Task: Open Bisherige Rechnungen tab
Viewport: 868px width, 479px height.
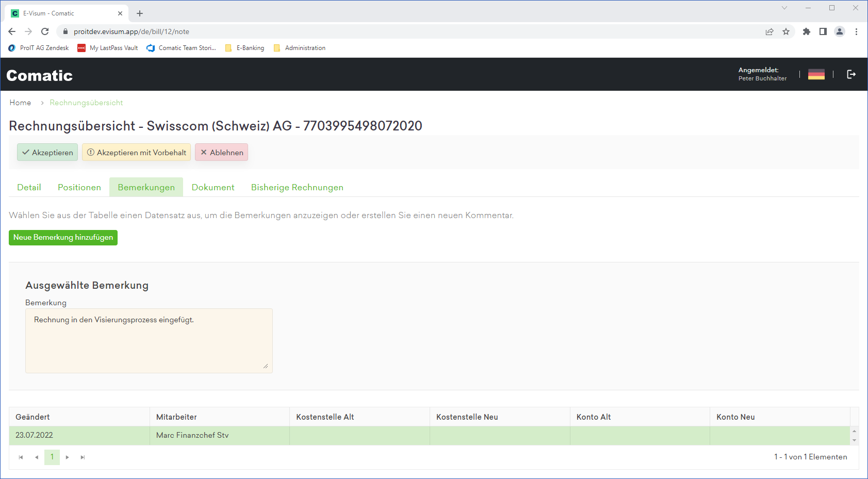Action: pyautogui.click(x=297, y=187)
